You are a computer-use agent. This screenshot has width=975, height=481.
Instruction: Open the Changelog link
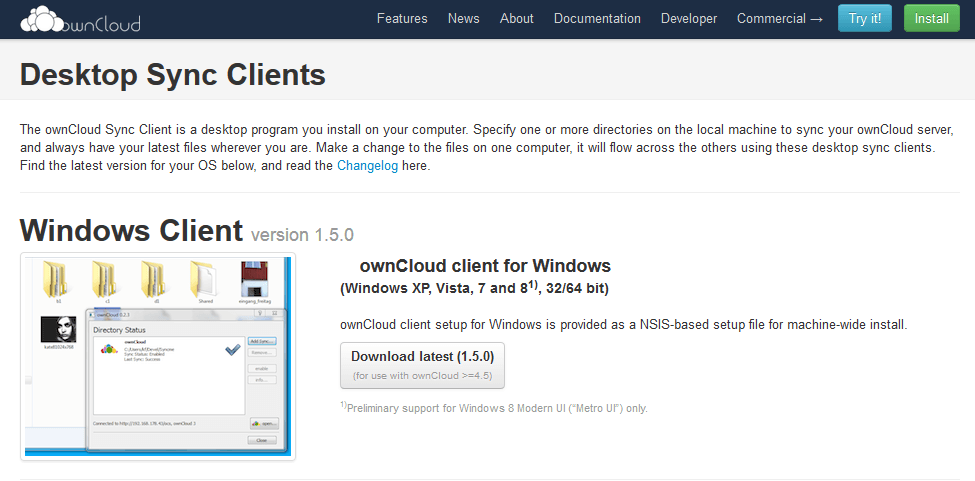coord(367,166)
